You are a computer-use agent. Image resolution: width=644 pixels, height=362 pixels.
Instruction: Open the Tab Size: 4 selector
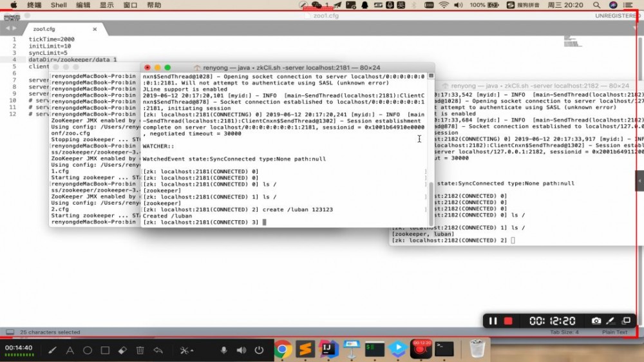pos(564,332)
